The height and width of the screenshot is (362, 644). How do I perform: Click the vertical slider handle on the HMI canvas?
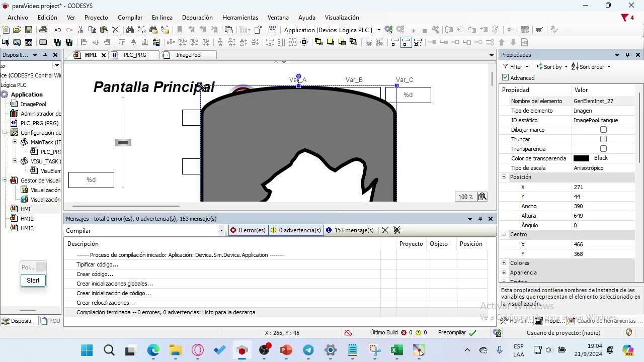pos(123,143)
